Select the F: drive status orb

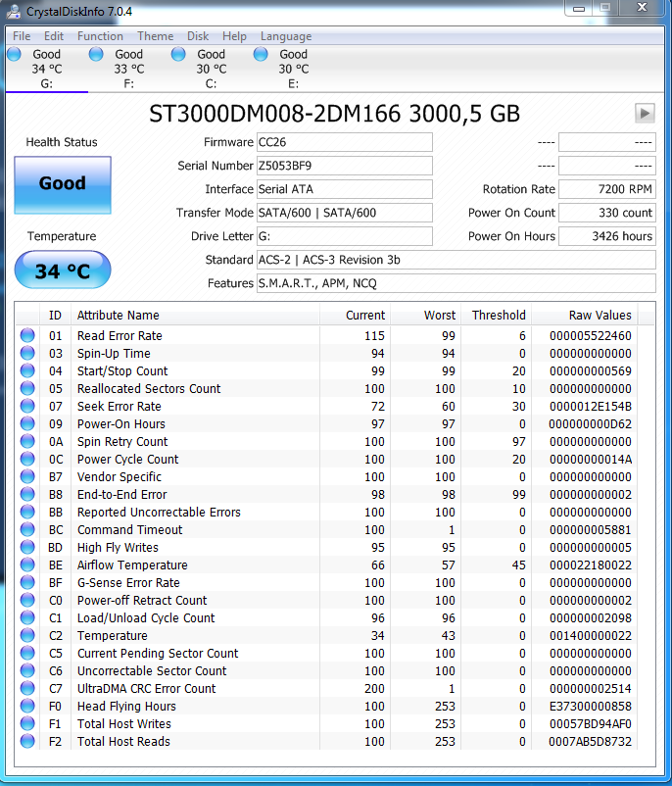(96, 55)
